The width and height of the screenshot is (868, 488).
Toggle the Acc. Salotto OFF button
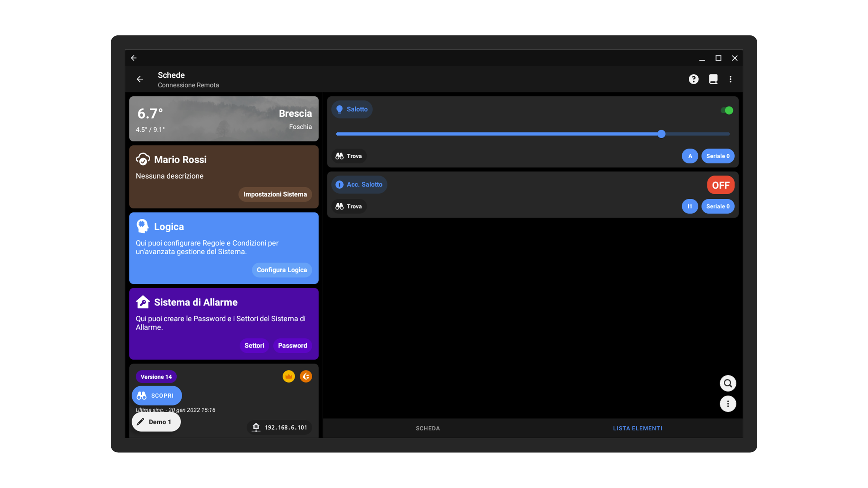[720, 185]
